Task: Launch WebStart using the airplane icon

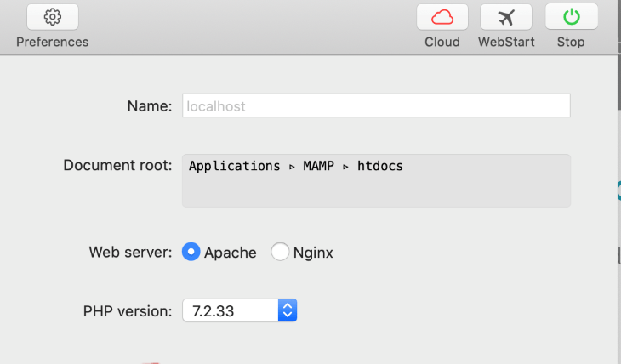Action: pyautogui.click(x=506, y=17)
